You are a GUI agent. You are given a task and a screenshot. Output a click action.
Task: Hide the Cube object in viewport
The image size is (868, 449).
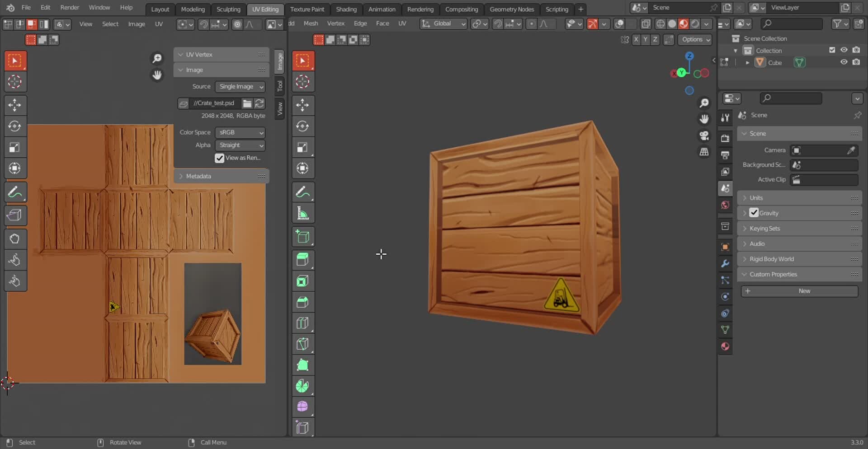tap(844, 62)
